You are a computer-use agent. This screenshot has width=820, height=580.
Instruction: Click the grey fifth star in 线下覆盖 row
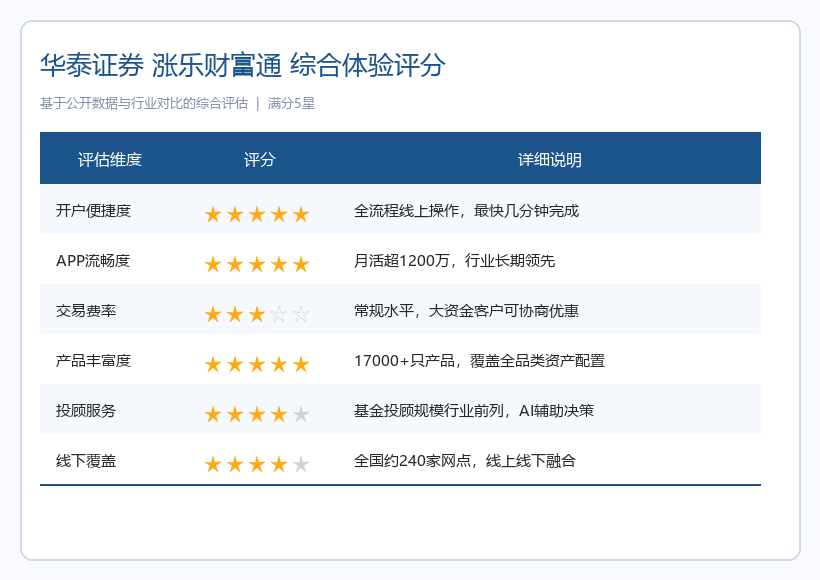[x=301, y=464]
